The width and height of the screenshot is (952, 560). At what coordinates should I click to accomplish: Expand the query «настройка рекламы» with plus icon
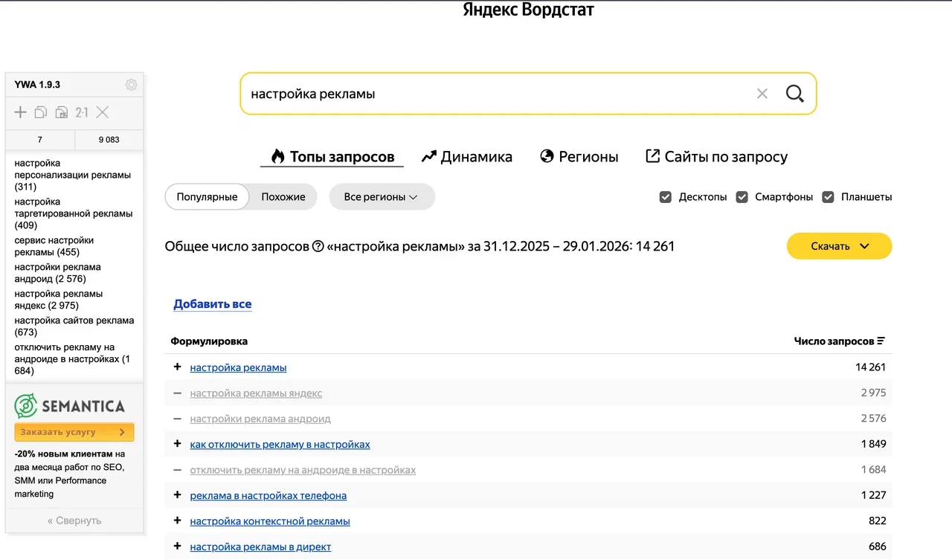pyautogui.click(x=176, y=367)
